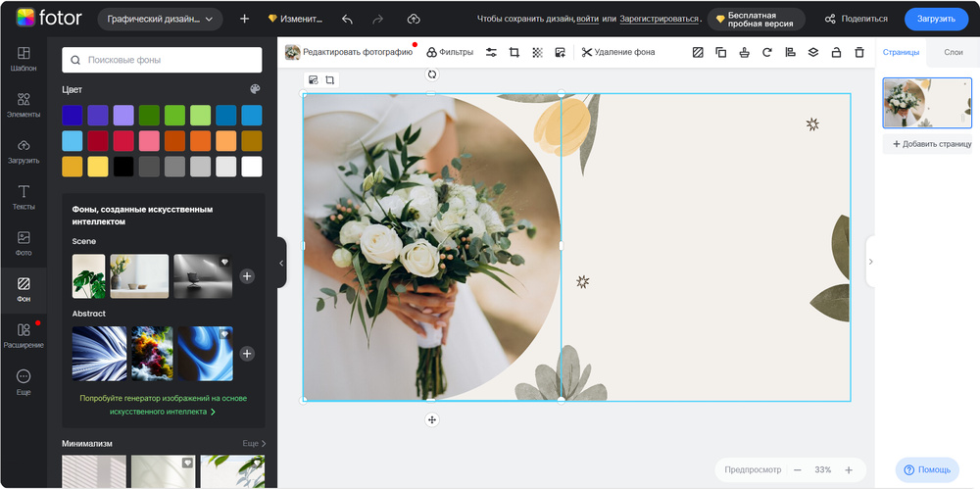Screen dimensions: 980x489
Task: Add more Scene backgrounds with the plus
Action: [x=247, y=276]
